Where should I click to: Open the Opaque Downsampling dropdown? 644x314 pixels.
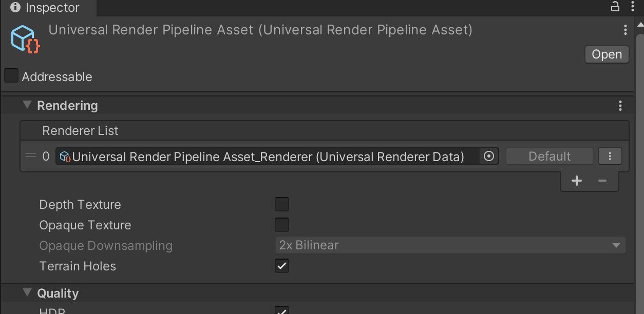[x=450, y=245]
